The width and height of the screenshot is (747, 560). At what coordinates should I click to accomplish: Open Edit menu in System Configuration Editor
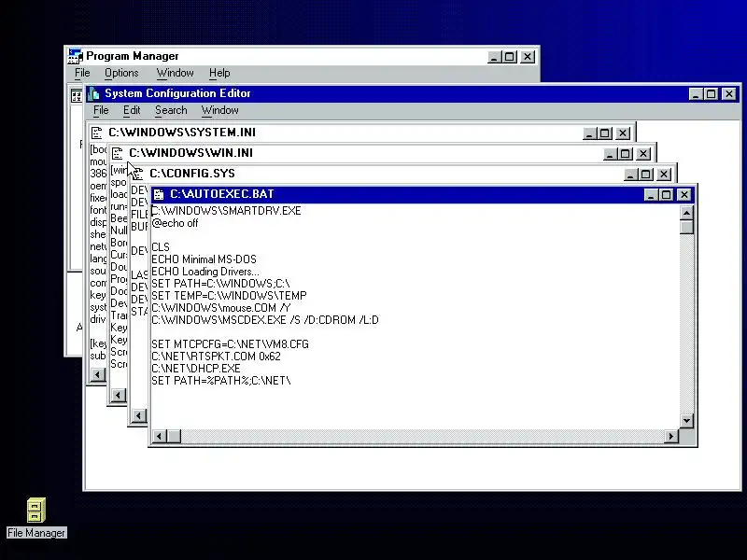[x=132, y=110]
